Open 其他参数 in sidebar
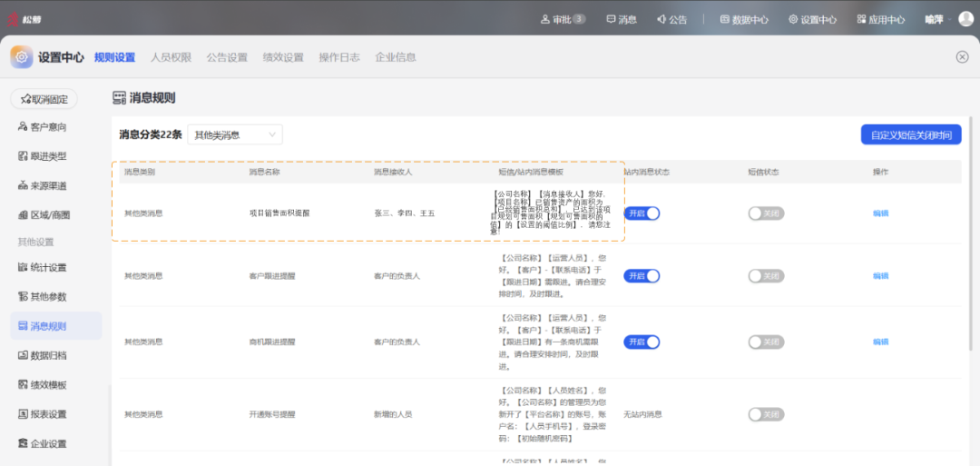980x466 pixels. coord(43,296)
